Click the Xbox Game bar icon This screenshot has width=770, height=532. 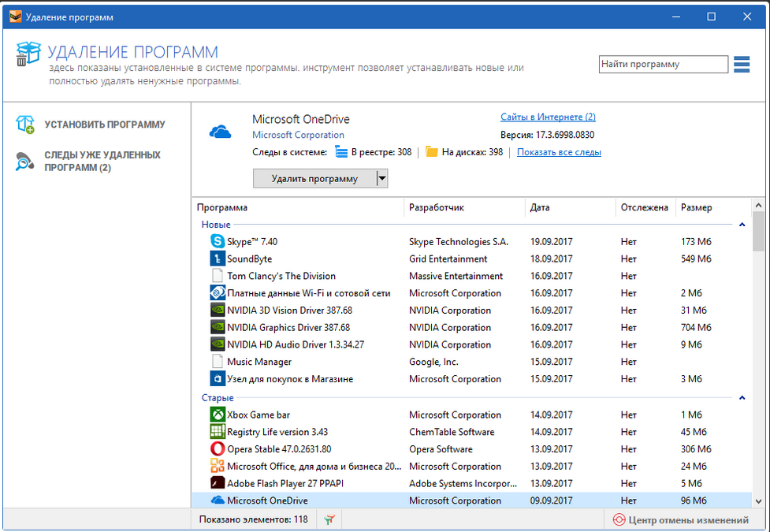click(x=217, y=415)
